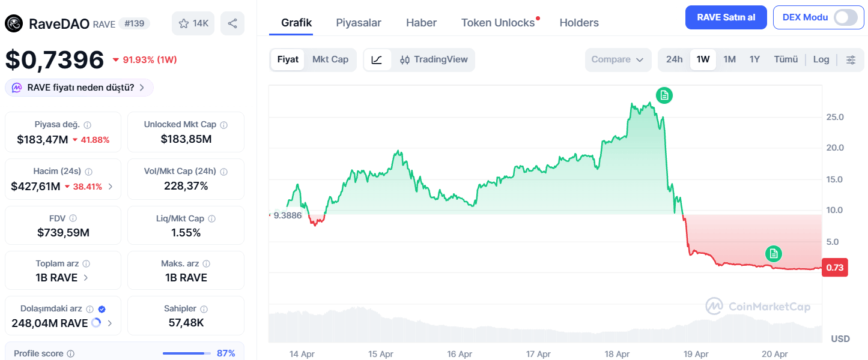This screenshot has height=360, width=868.
Task: Switch to TradingView candlestick chart
Action: click(x=437, y=59)
